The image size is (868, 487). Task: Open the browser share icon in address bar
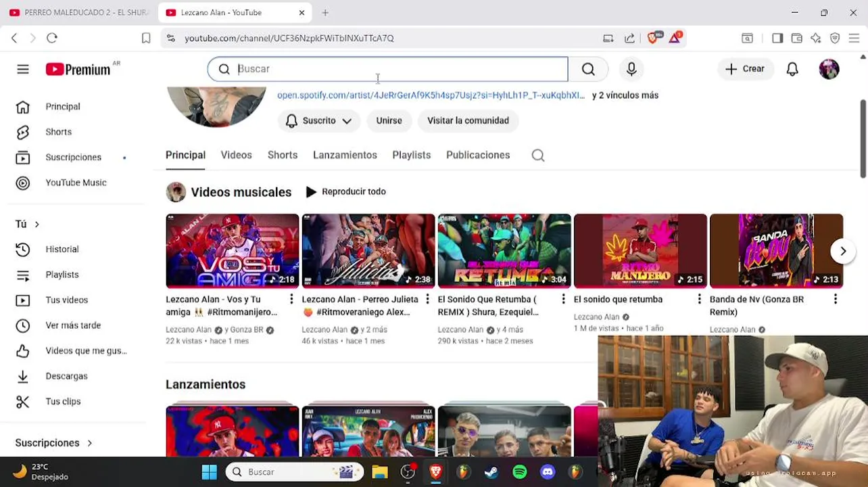point(629,39)
